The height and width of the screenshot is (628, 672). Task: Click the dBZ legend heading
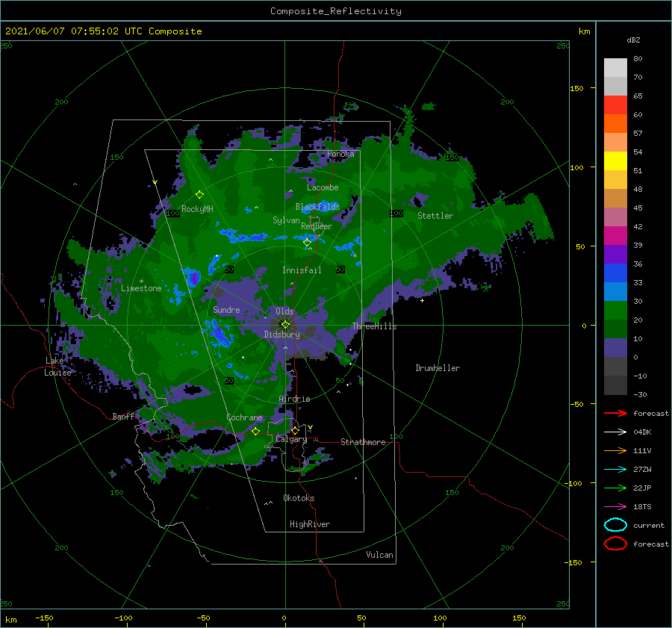click(x=633, y=40)
